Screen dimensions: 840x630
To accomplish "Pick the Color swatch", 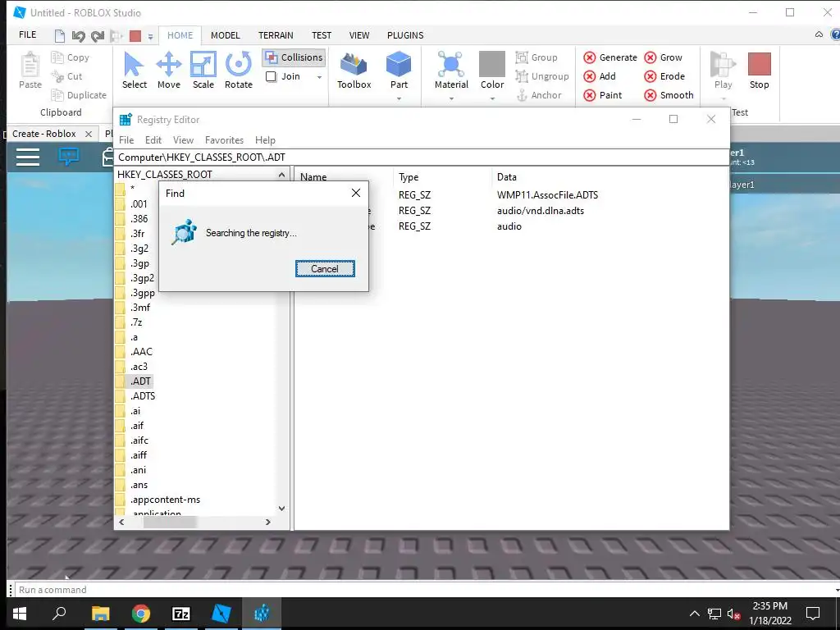I will pyautogui.click(x=492, y=64).
